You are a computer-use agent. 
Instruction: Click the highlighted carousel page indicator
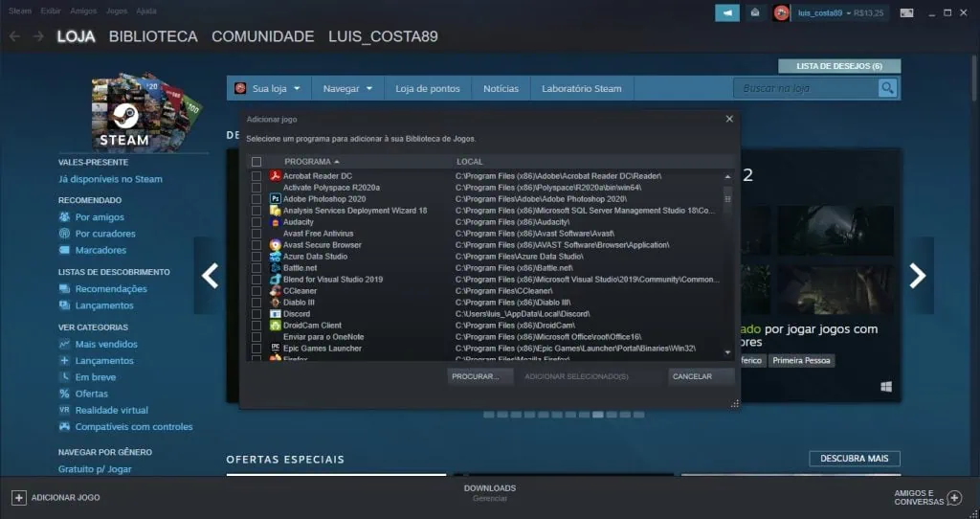point(598,415)
